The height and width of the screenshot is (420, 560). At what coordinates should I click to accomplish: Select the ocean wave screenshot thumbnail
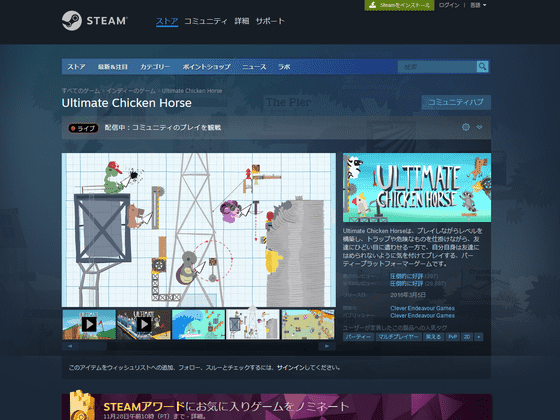coord(199,324)
